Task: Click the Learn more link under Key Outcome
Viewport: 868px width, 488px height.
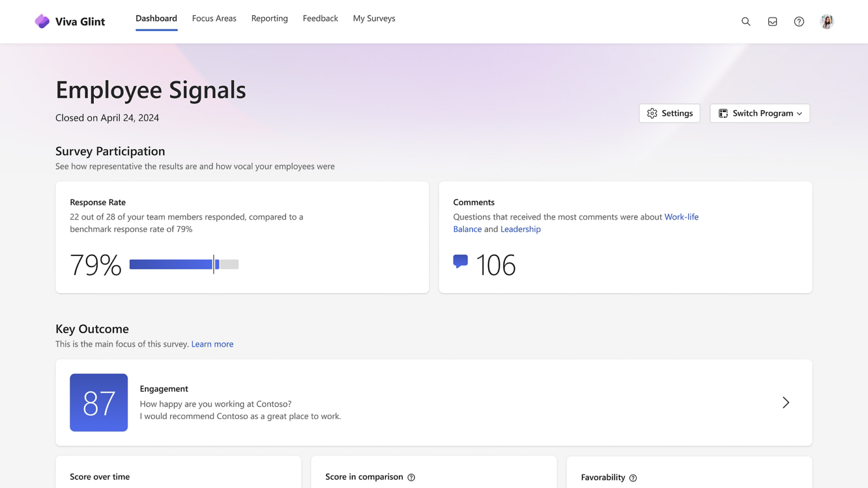Action: (212, 344)
